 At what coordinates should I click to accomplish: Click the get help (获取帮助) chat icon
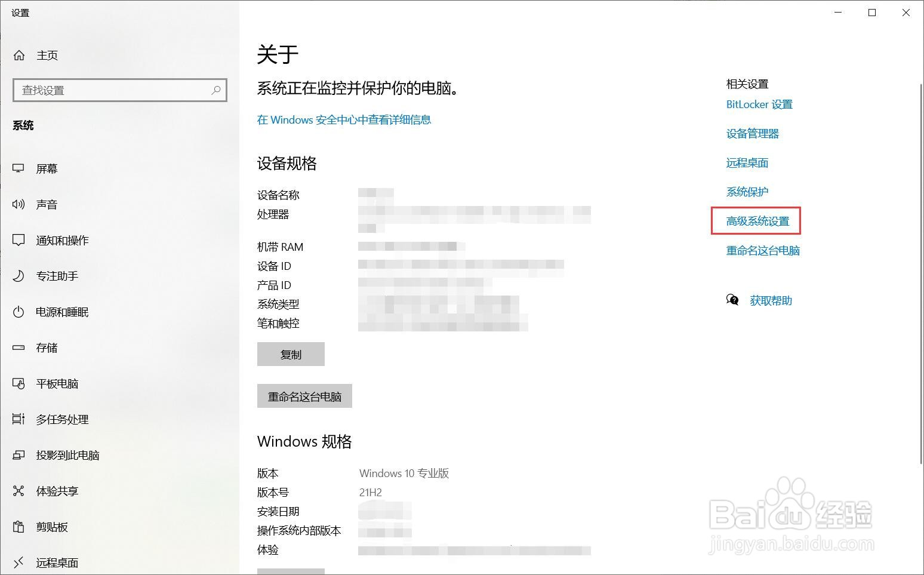732,300
